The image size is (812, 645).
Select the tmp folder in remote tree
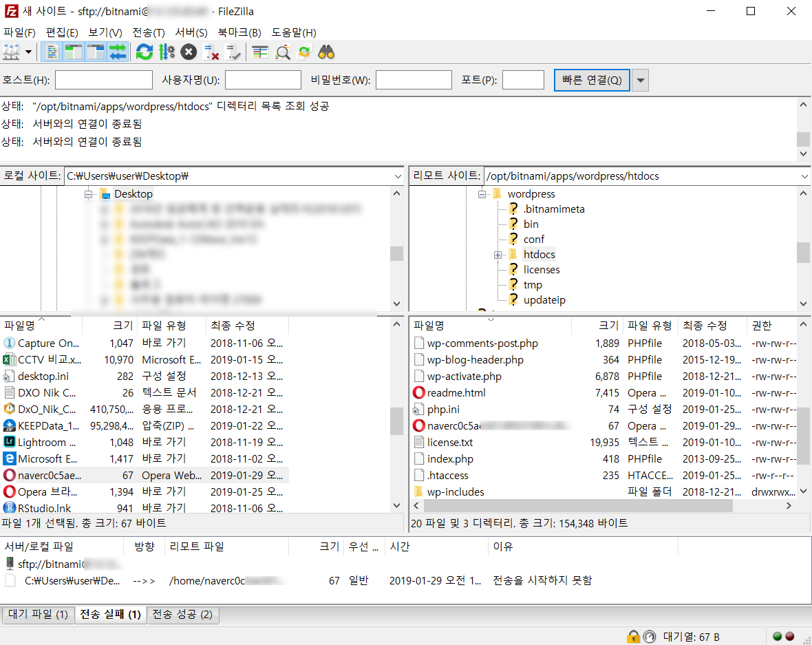coord(533,285)
